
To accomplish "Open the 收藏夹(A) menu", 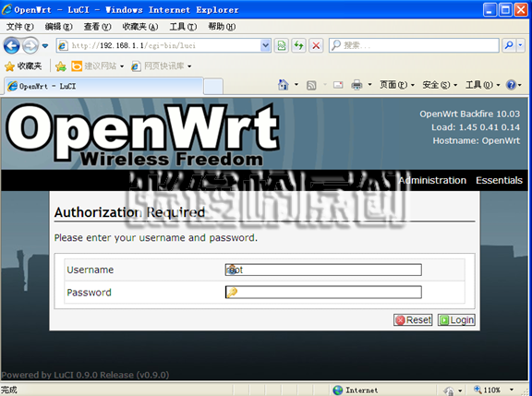I will point(140,27).
